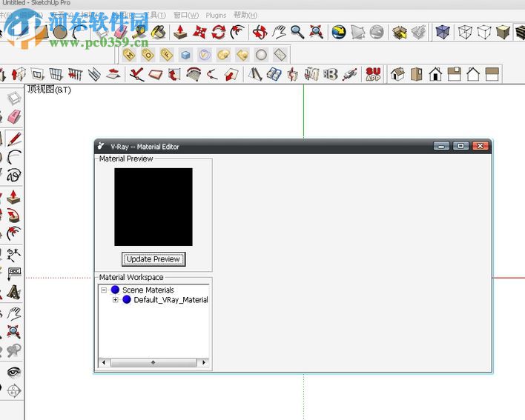
Task: Click the Update Preview button
Action: (x=153, y=259)
